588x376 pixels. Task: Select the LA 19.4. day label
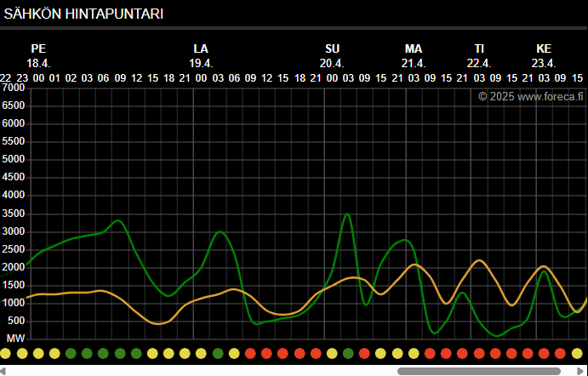[x=201, y=56]
